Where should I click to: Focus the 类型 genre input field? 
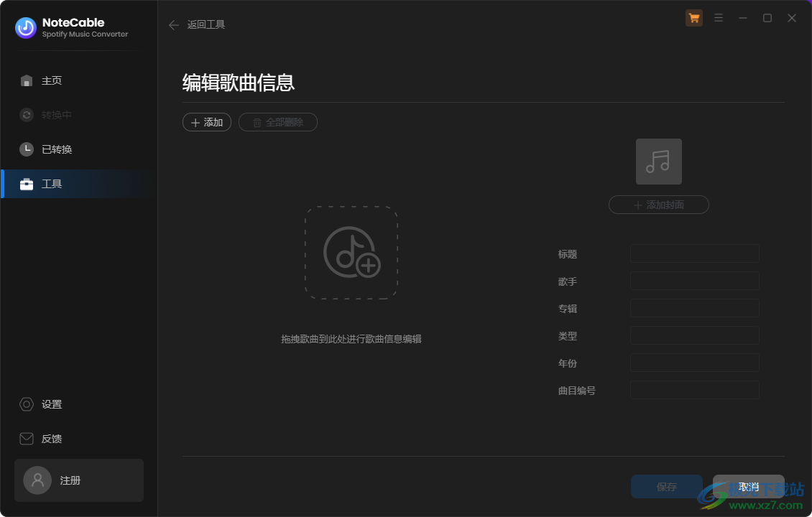(694, 335)
